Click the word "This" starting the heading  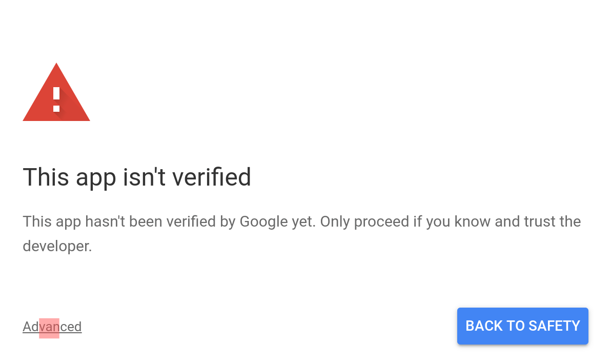(46, 177)
